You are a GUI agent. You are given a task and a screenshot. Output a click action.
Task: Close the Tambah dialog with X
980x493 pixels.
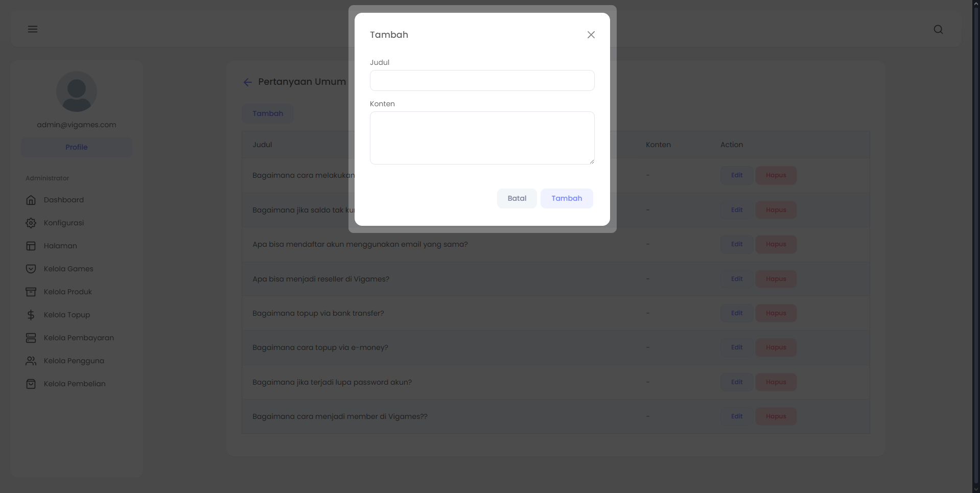[591, 35]
